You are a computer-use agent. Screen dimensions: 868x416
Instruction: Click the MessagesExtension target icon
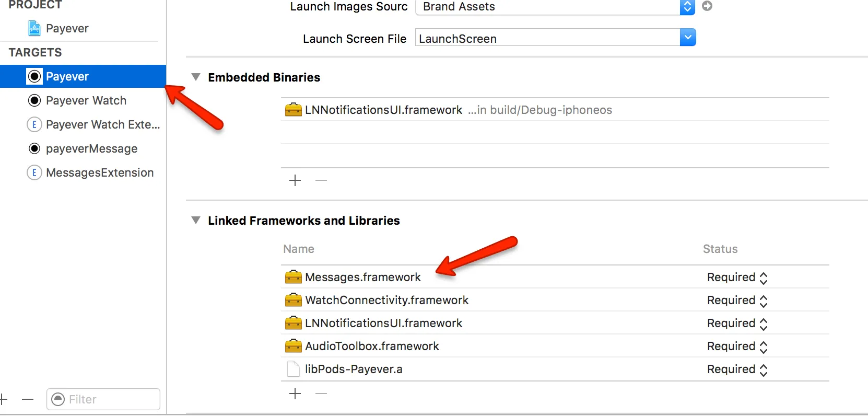[x=34, y=172]
